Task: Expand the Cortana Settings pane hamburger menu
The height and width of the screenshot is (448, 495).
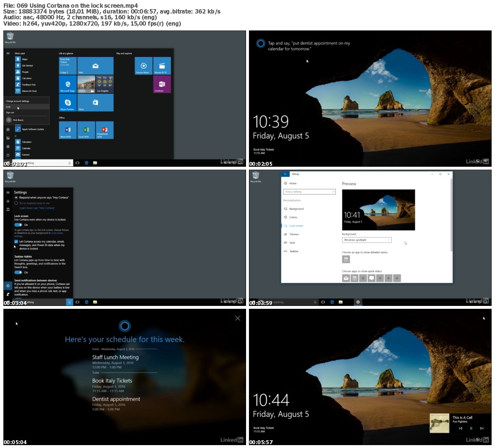Action: click(x=8, y=192)
